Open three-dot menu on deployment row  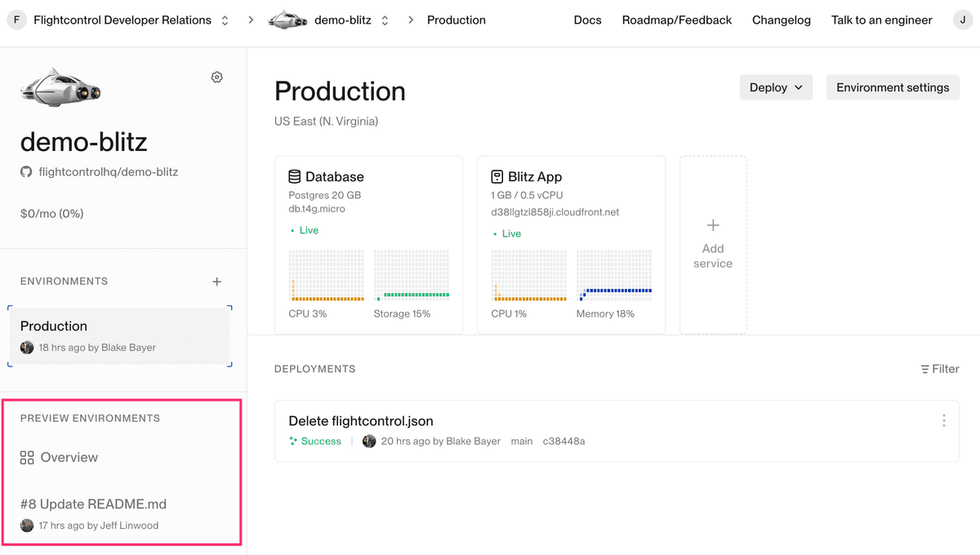click(x=944, y=420)
